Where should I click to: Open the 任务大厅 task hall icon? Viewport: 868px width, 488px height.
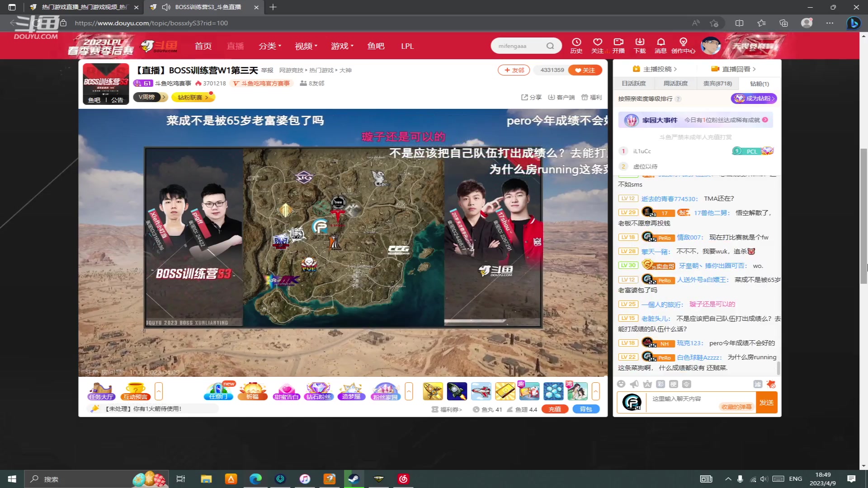pyautogui.click(x=101, y=391)
